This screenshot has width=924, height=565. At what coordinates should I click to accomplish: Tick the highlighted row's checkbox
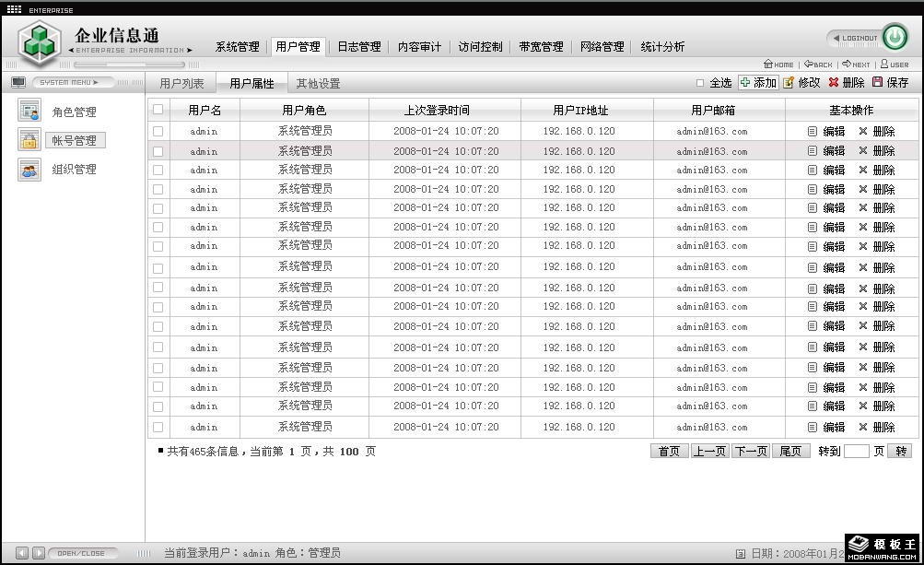click(158, 151)
